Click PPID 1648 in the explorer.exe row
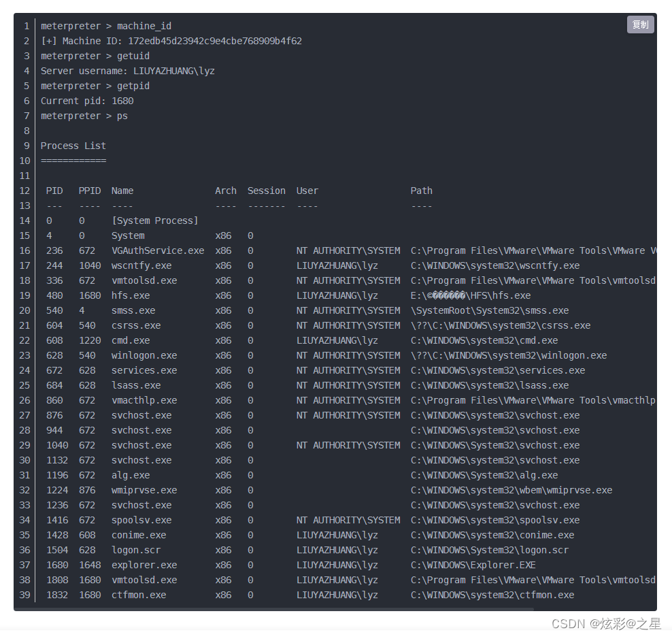 point(90,566)
